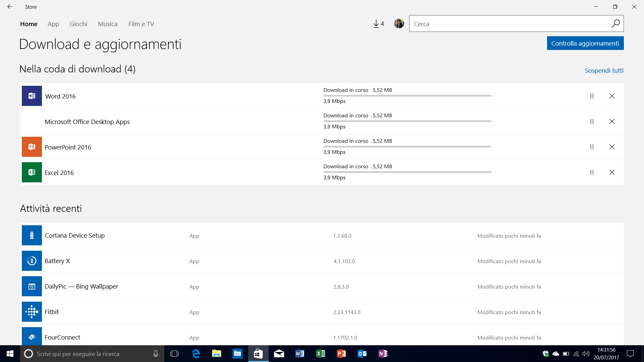Click version 1.2.68.0 of Cortana Device Setup
644x362 pixels.
(342, 236)
